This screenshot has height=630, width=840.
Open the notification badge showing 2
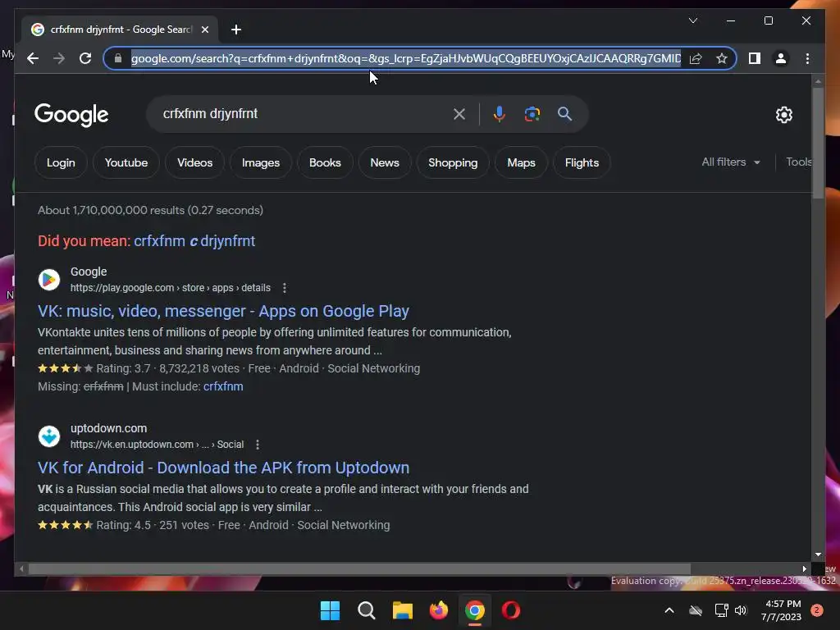coord(817,610)
